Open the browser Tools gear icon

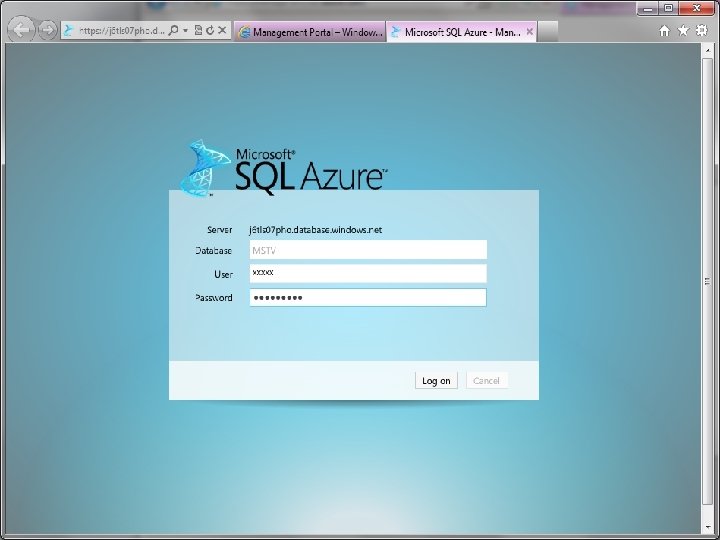pyautogui.click(x=702, y=31)
